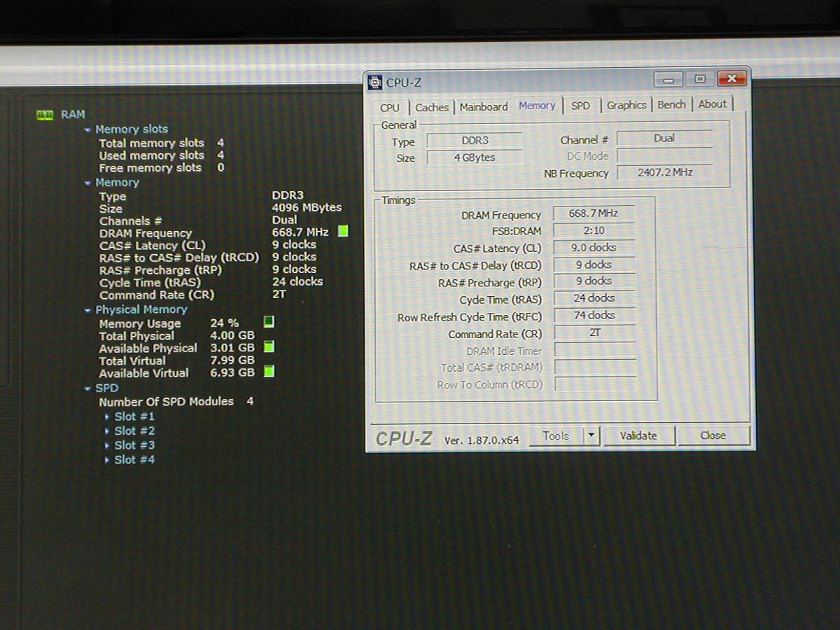Image resolution: width=840 pixels, height=630 pixels.
Task: Collapse the Physical Memory section
Action: click(x=87, y=310)
